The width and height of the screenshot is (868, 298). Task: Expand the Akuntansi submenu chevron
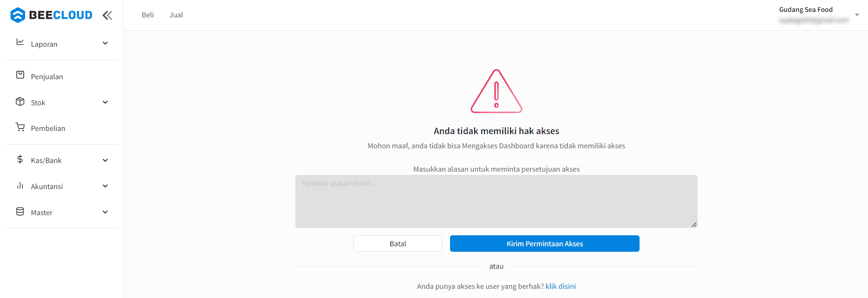tap(105, 186)
